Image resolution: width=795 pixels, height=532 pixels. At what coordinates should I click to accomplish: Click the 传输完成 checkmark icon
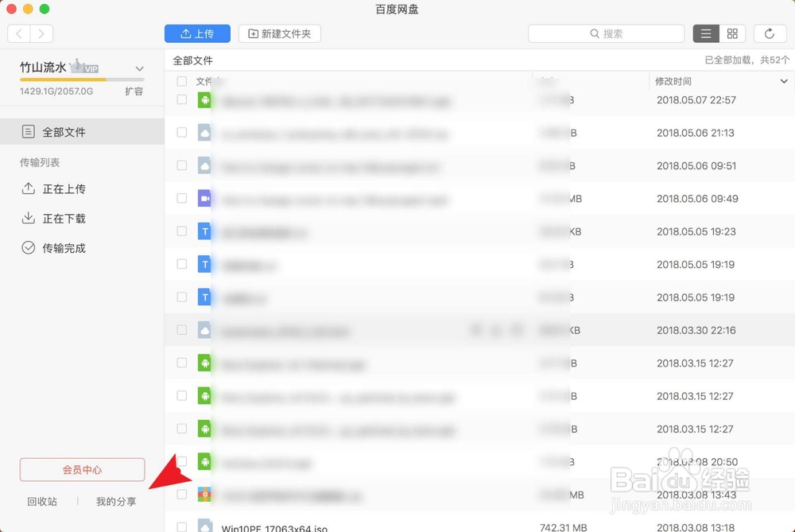(29, 247)
